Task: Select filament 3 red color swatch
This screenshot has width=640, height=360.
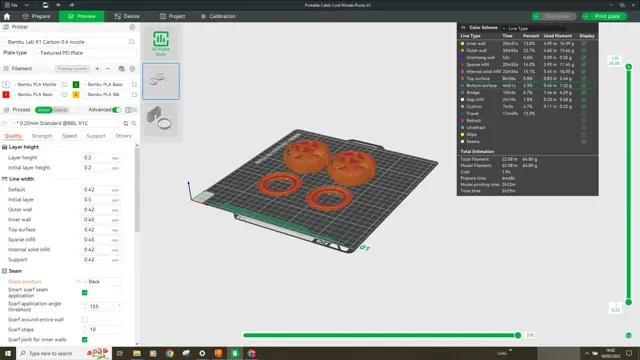Action: click(x=6, y=94)
